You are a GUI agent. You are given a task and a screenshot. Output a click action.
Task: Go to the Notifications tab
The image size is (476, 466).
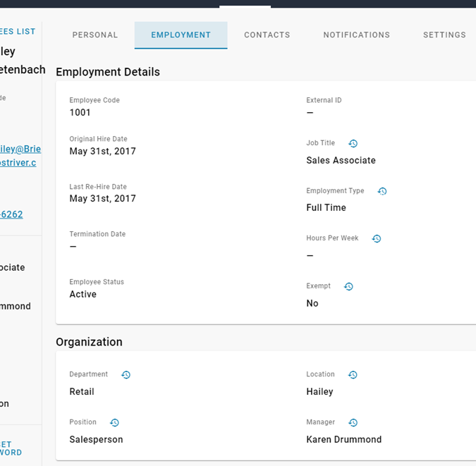coord(356,35)
